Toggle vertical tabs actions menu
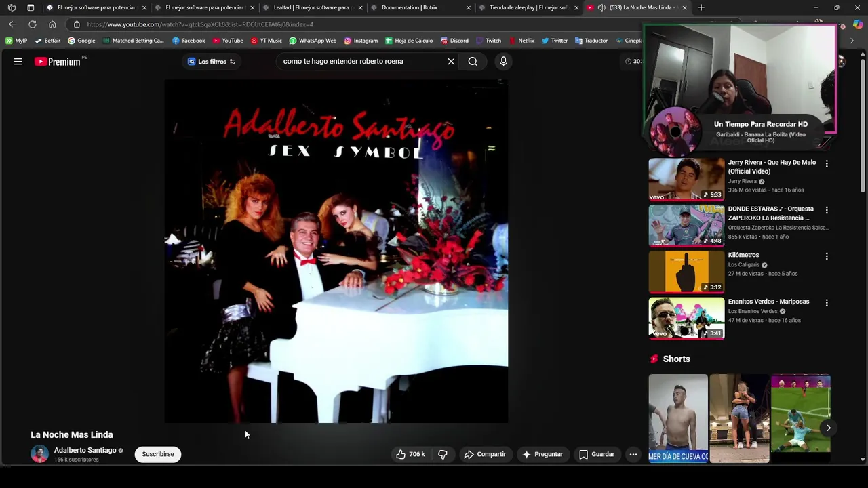 click(31, 7)
